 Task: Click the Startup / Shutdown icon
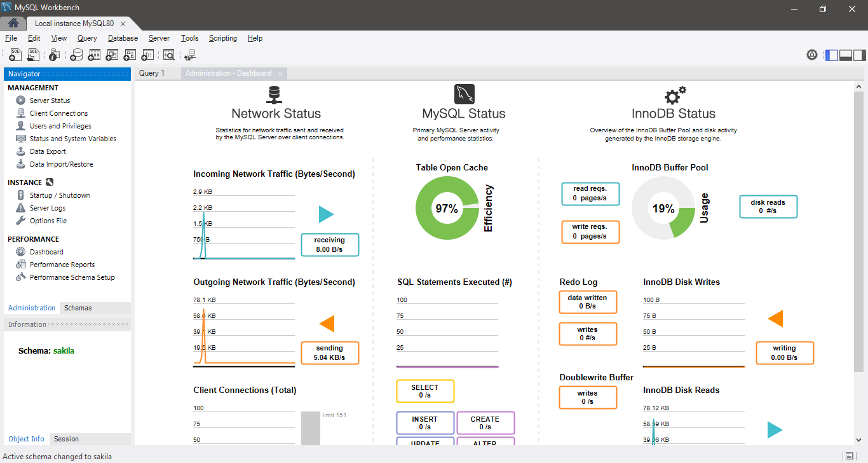coord(21,195)
